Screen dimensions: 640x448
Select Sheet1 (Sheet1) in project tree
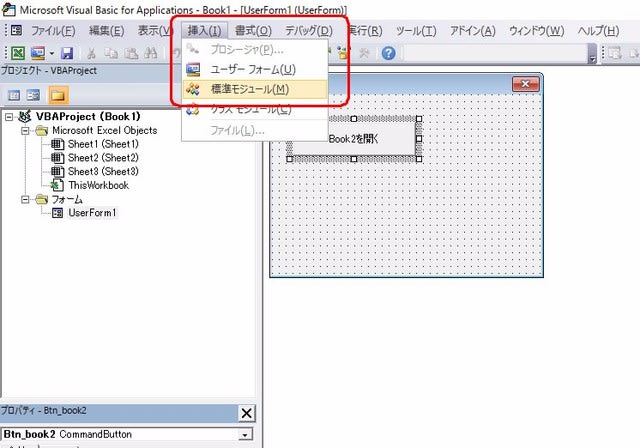click(103, 144)
